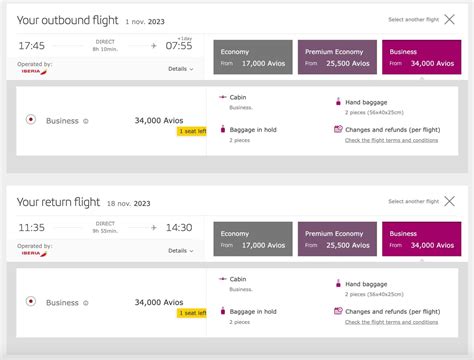
Task: Expand Details for the return flight
Action: [x=181, y=251]
